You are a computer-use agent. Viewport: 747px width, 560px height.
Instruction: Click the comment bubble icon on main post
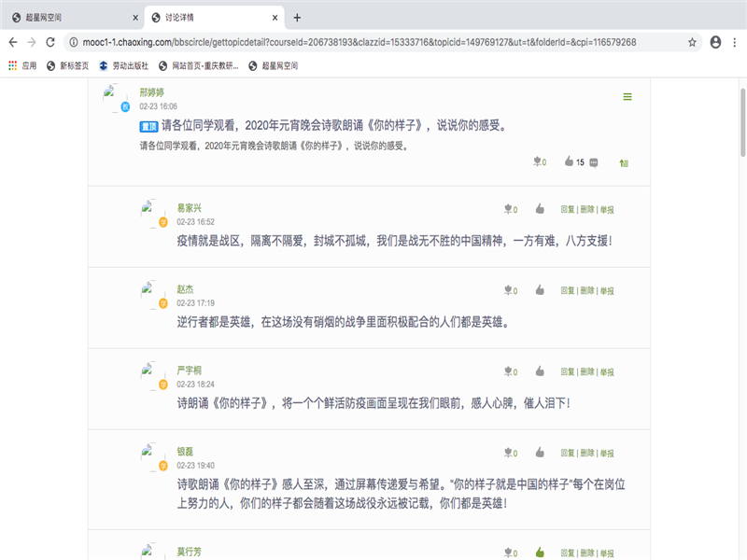point(594,162)
